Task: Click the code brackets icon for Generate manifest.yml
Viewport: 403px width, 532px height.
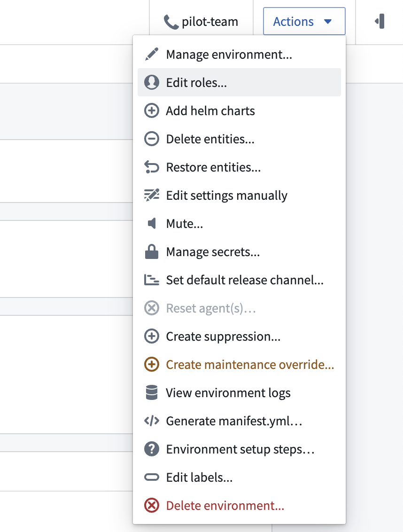Action: point(151,421)
